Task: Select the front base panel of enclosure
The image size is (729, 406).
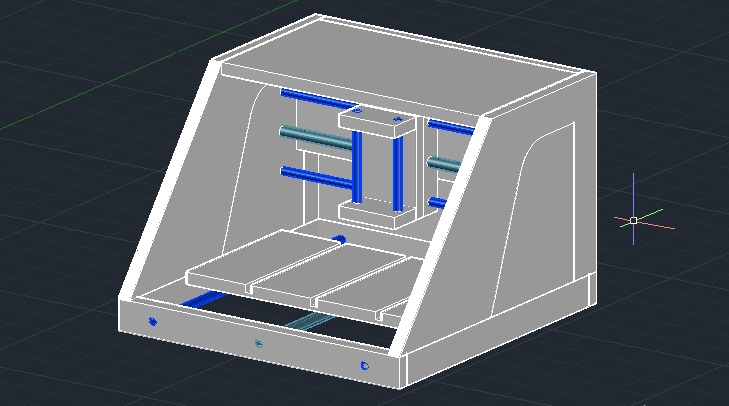Action: (x=258, y=343)
